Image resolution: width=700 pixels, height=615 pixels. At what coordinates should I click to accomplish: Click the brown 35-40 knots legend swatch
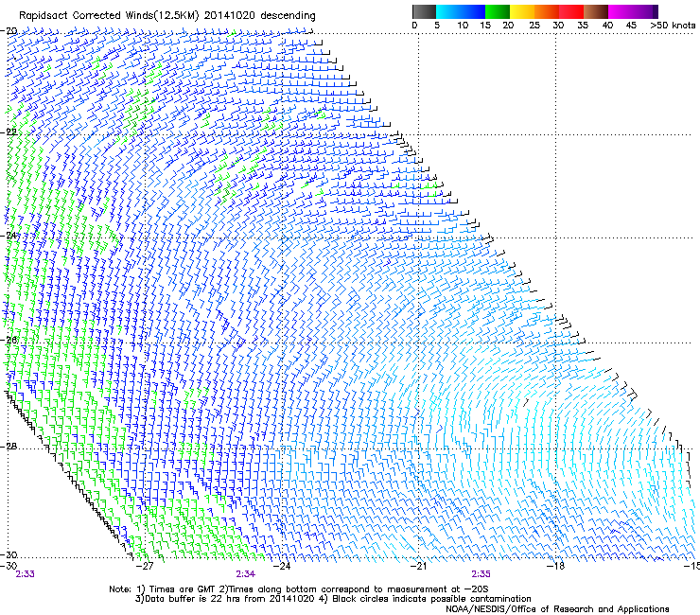[x=596, y=11]
